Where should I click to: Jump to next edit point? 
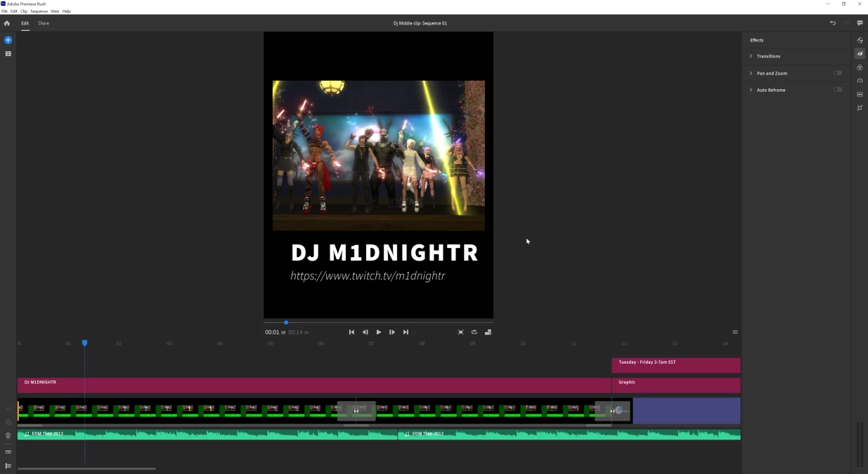pyautogui.click(x=406, y=332)
